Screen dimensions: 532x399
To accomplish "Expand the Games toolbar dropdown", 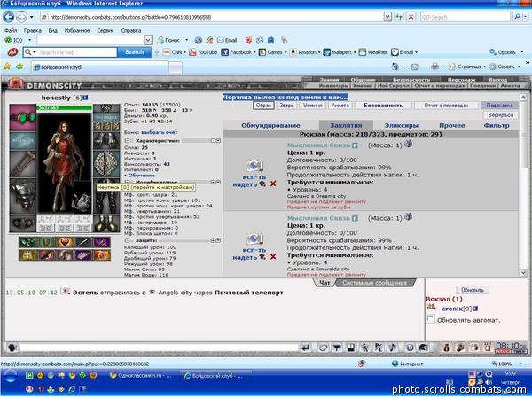I will point(286,52).
